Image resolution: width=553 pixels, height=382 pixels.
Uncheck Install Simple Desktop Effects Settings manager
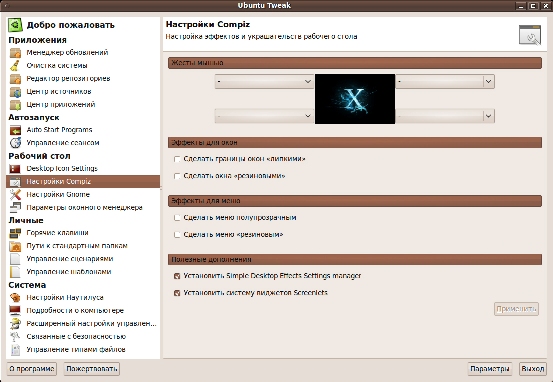177,276
